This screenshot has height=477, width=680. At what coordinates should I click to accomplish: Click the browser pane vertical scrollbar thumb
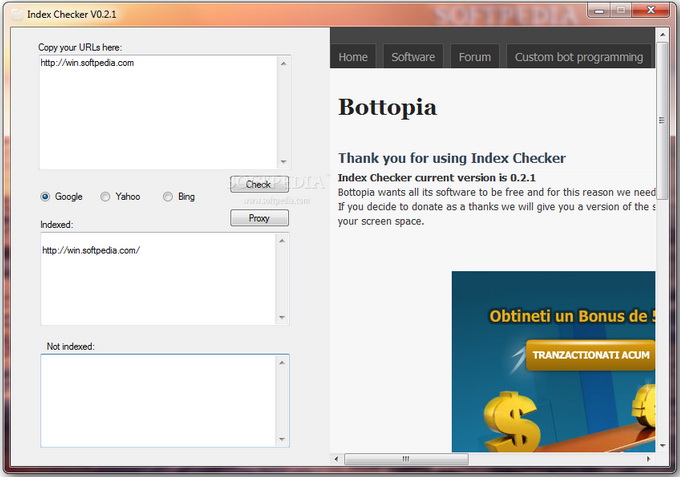coord(662,120)
